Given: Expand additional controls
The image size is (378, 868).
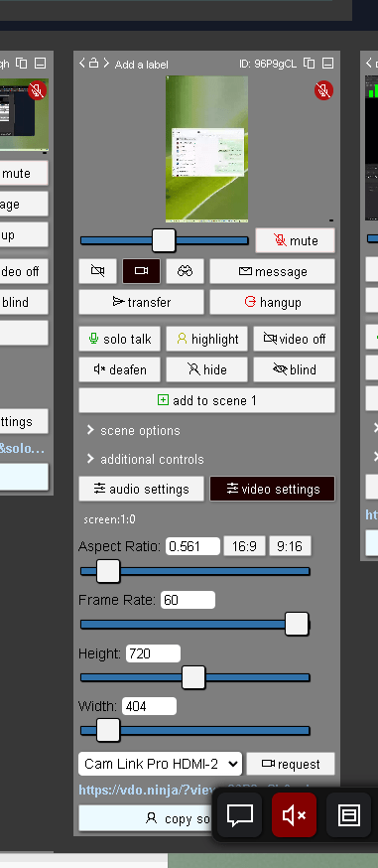Looking at the screenshot, I should click(145, 460).
